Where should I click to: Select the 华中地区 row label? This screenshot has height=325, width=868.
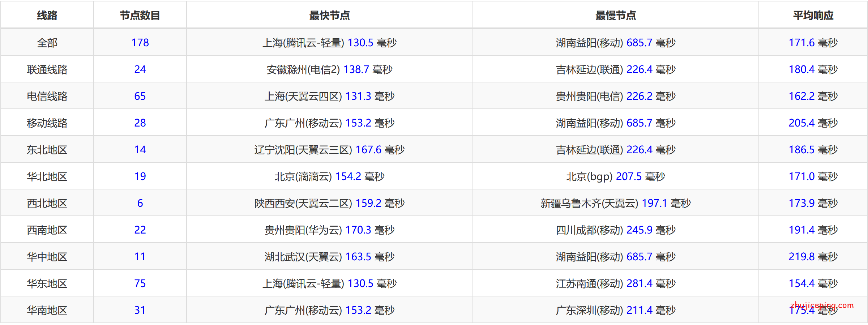click(47, 257)
